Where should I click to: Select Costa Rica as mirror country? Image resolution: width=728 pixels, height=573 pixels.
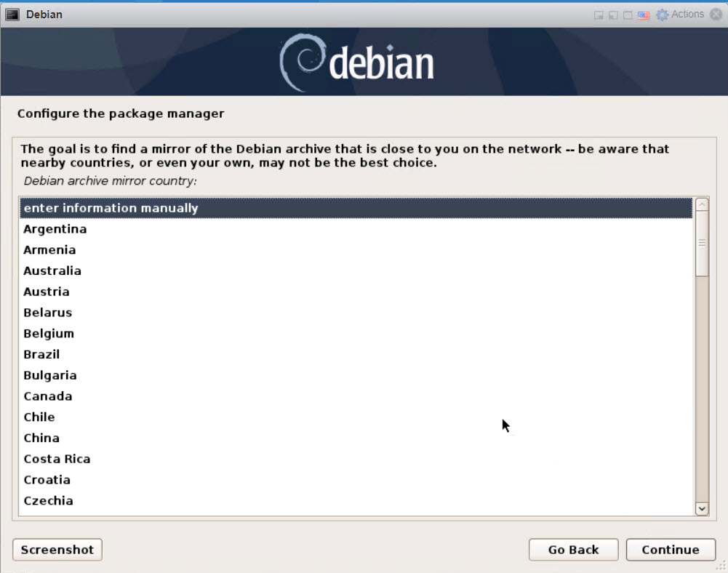click(x=356, y=459)
